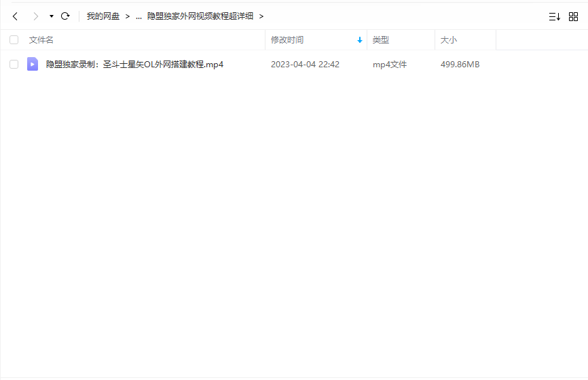Open the 圣斗士星矢OL外网搭建教程.mp4 file
The width and height of the screenshot is (588, 380).
tap(134, 65)
